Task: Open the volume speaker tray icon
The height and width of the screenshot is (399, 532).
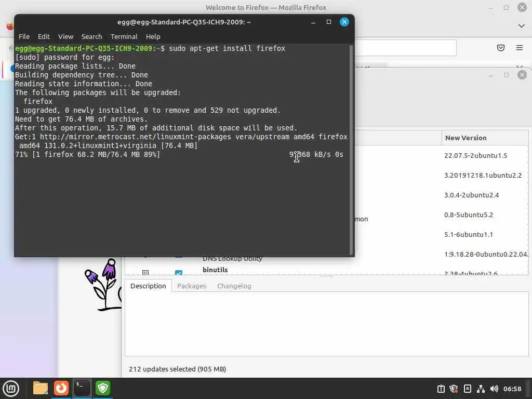Action: [x=494, y=389]
